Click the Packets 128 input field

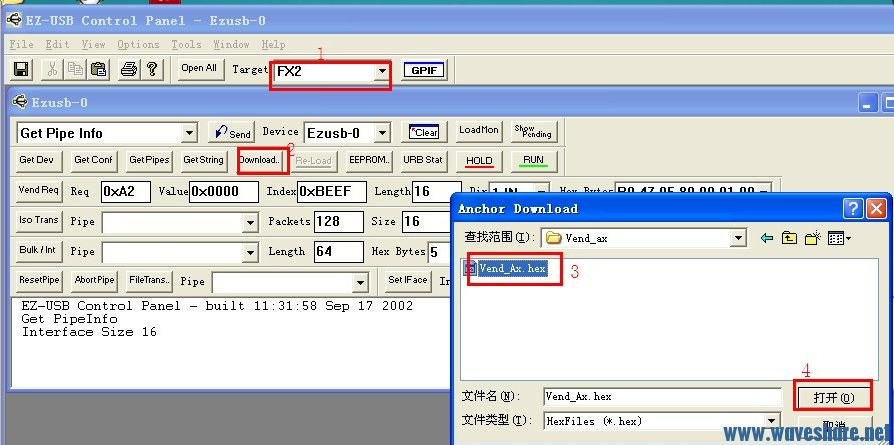339,222
